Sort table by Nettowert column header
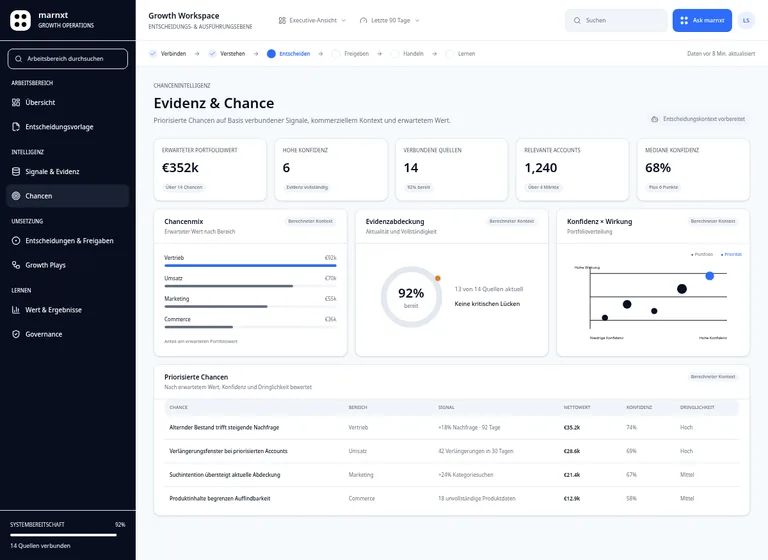The image size is (768, 560). point(576,408)
